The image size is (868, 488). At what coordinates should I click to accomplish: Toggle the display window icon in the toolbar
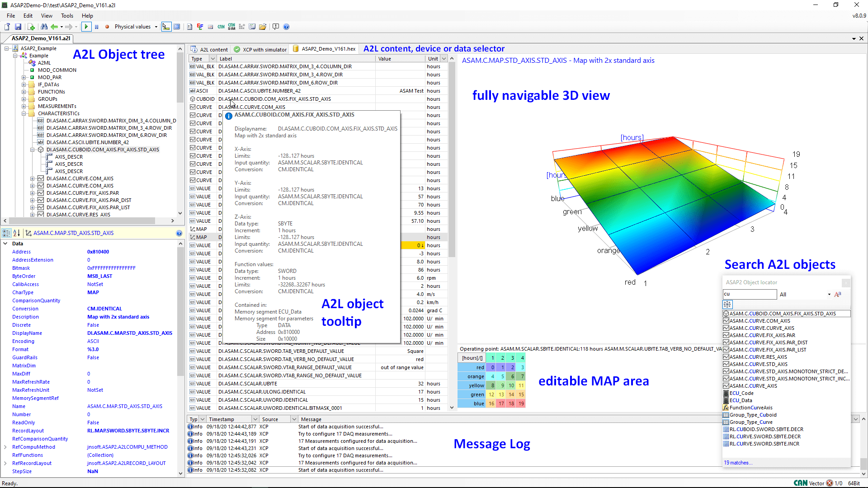[176, 27]
